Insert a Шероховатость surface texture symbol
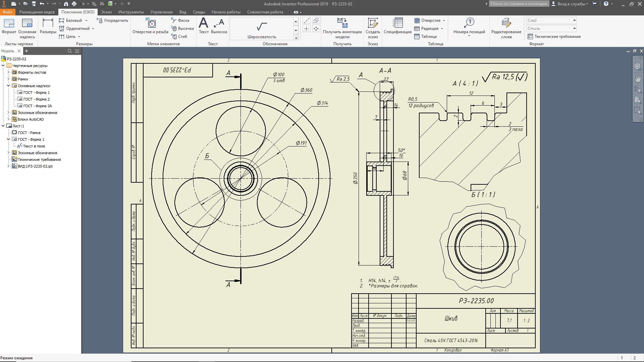 [x=262, y=27]
